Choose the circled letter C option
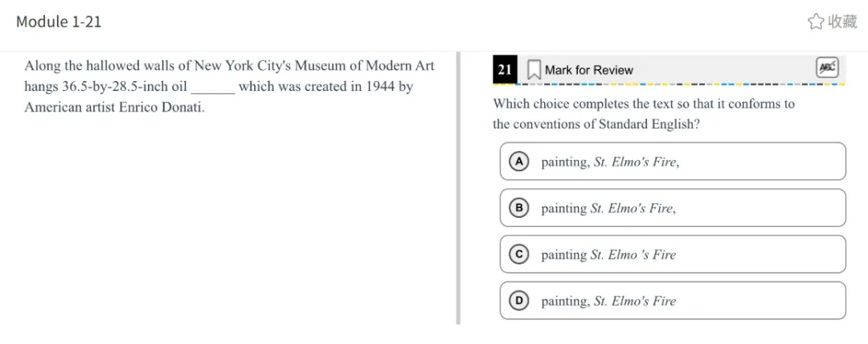 click(x=519, y=255)
